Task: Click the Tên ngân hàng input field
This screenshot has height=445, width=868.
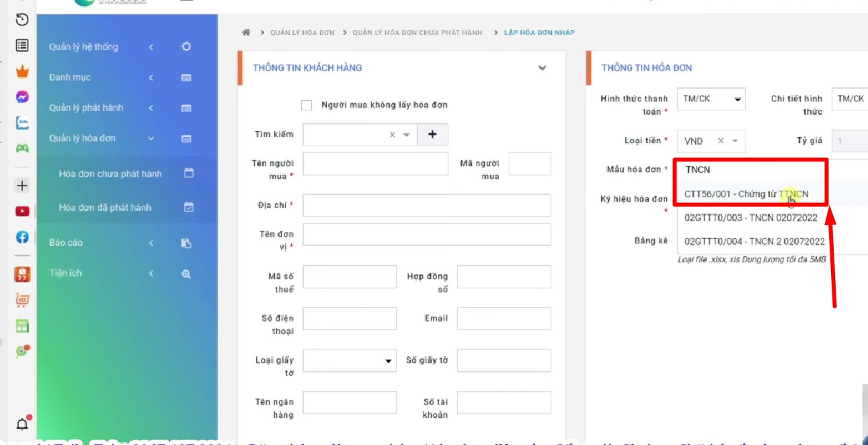Action: tap(350, 403)
